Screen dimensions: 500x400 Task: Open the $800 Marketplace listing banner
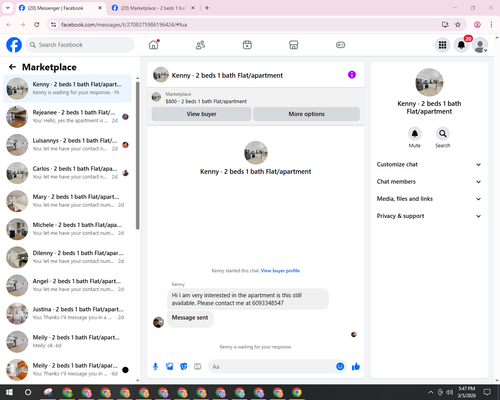pyautogui.click(x=255, y=97)
